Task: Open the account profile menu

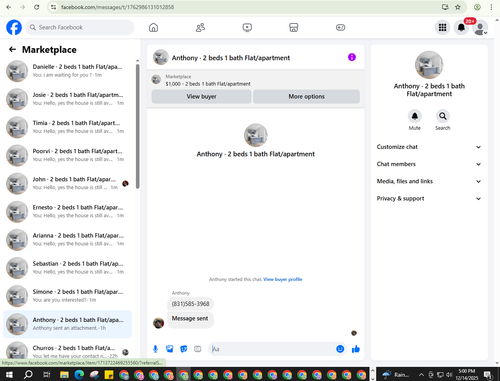Action: 480,28
